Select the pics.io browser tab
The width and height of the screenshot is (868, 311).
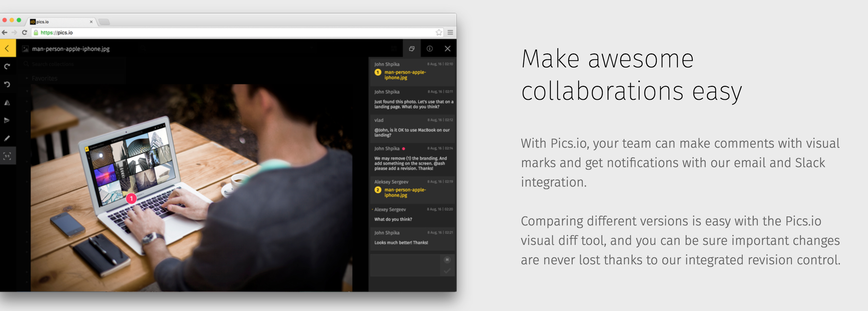pos(61,22)
